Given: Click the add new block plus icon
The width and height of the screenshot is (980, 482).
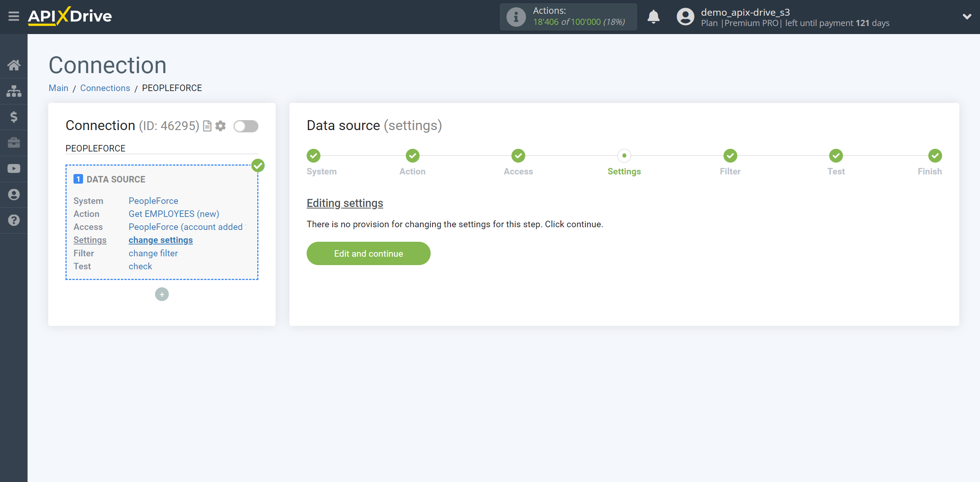Looking at the screenshot, I should (162, 294).
